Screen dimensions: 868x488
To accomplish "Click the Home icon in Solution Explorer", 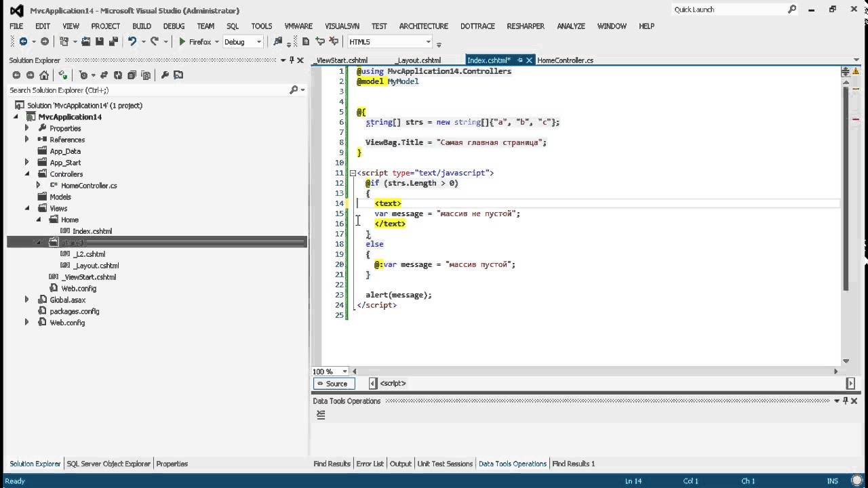I will point(43,75).
